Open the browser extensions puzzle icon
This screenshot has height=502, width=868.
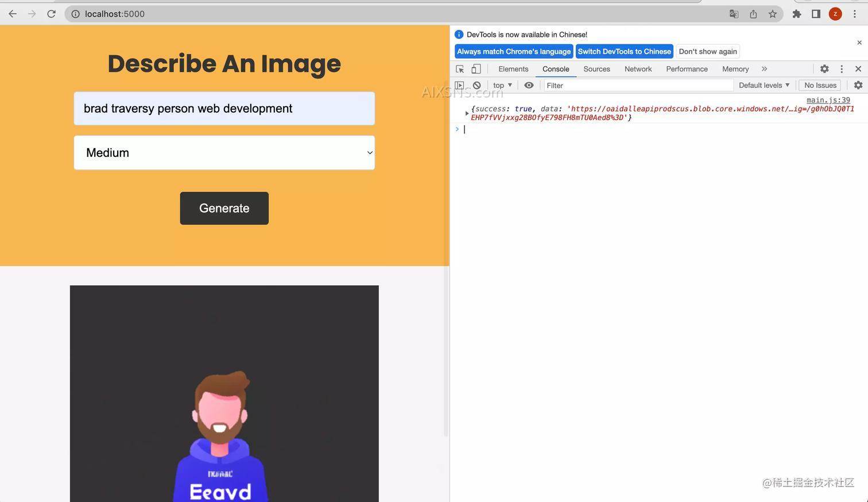click(x=797, y=14)
